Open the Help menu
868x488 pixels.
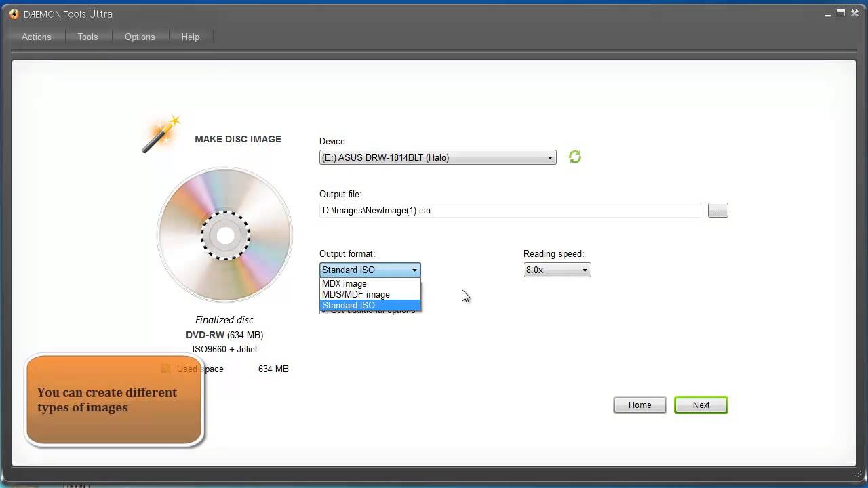point(191,37)
